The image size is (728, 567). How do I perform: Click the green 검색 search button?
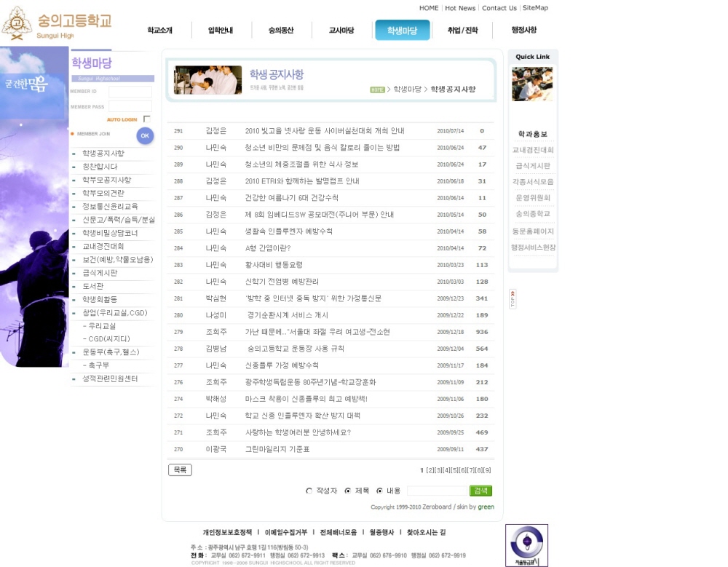(x=480, y=491)
